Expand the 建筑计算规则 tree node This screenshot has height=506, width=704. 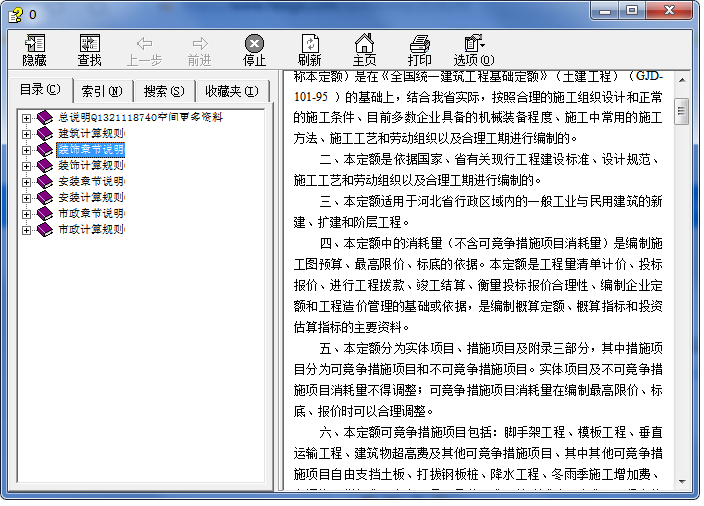[x=26, y=134]
